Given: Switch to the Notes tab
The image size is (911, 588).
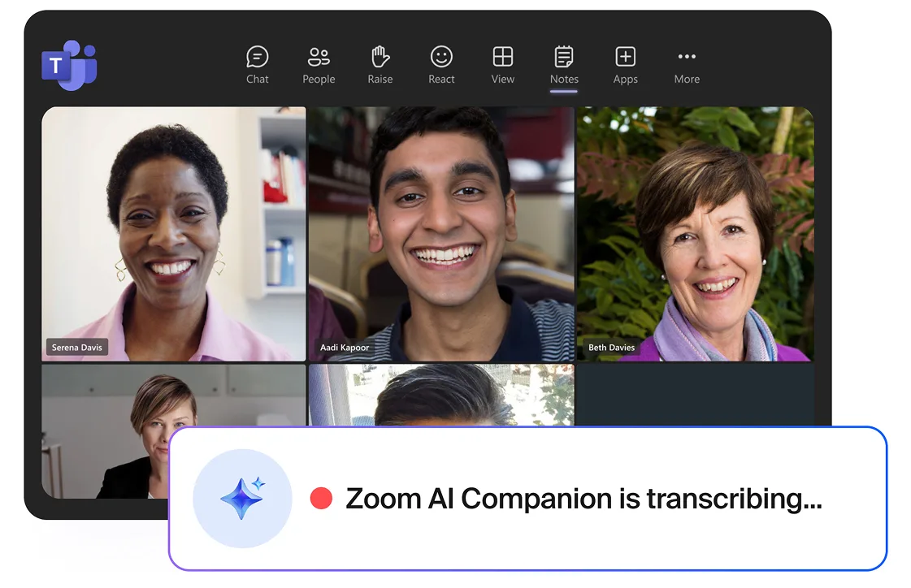Looking at the screenshot, I should (564, 65).
